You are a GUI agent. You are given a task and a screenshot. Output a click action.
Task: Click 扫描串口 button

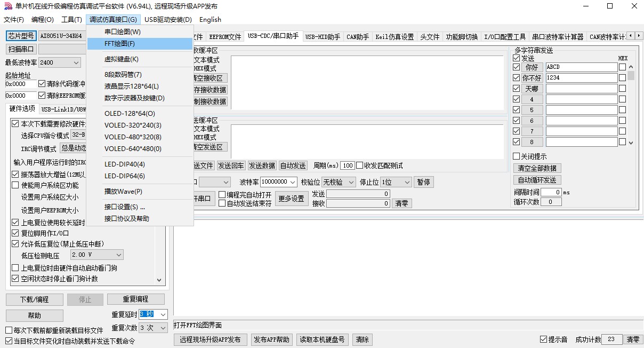pos(21,49)
